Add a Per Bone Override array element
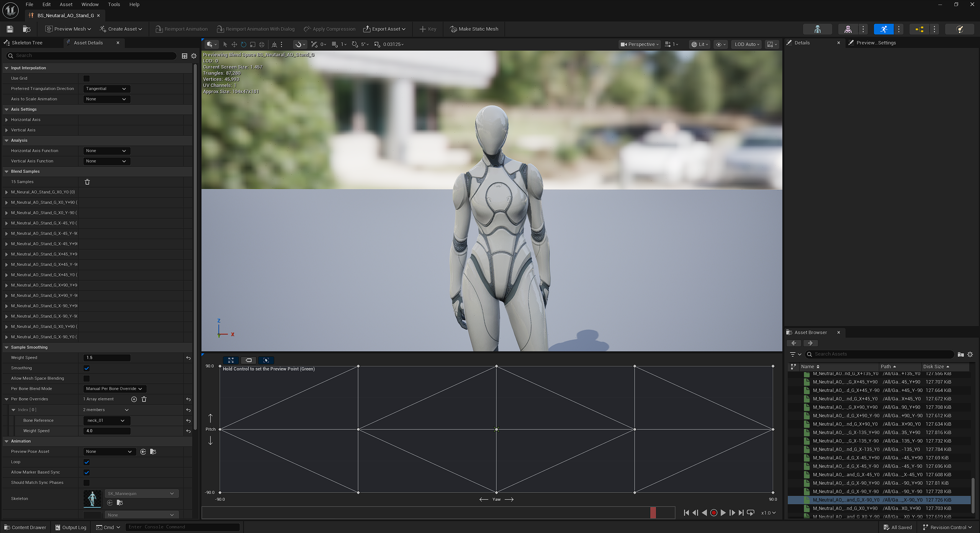980x533 pixels. tap(134, 399)
